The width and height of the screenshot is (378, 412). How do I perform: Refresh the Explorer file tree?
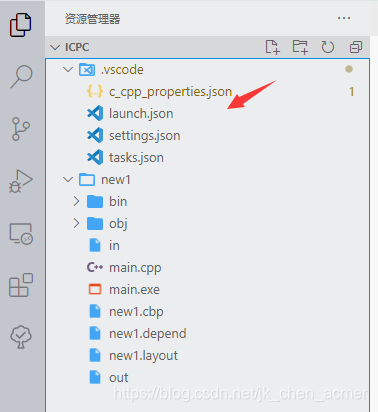[328, 47]
